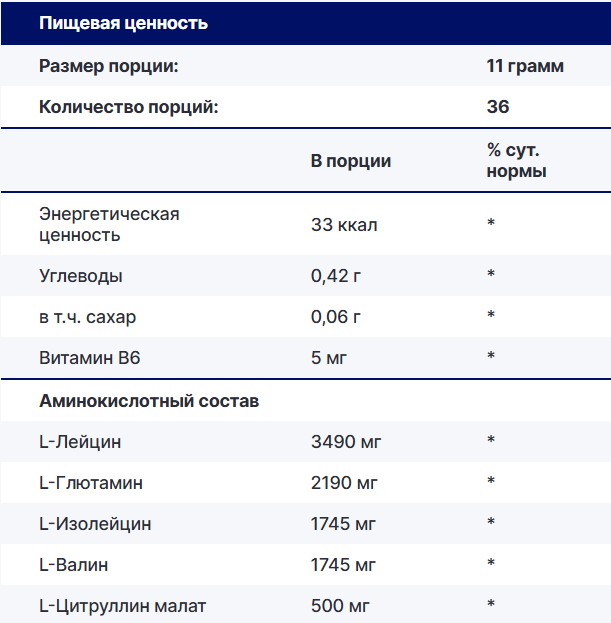The height and width of the screenshot is (623, 611).
Task: Click the servings count value "36"
Action: point(498,107)
